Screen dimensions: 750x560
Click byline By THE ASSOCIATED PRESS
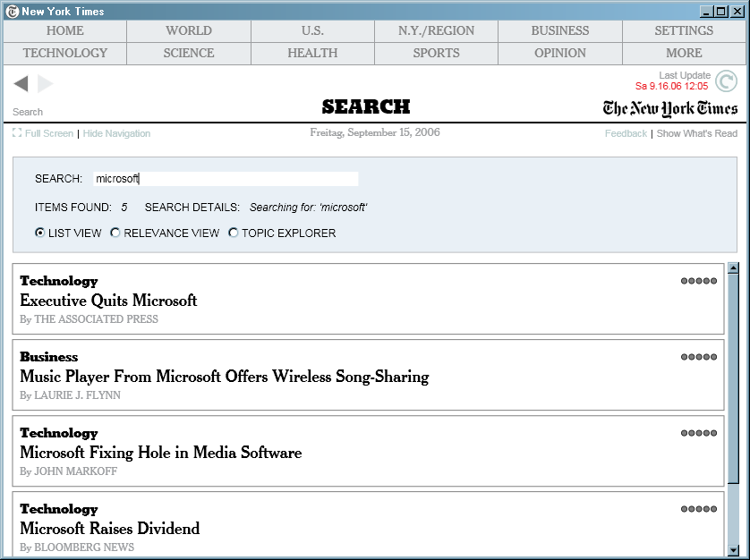point(89,319)
